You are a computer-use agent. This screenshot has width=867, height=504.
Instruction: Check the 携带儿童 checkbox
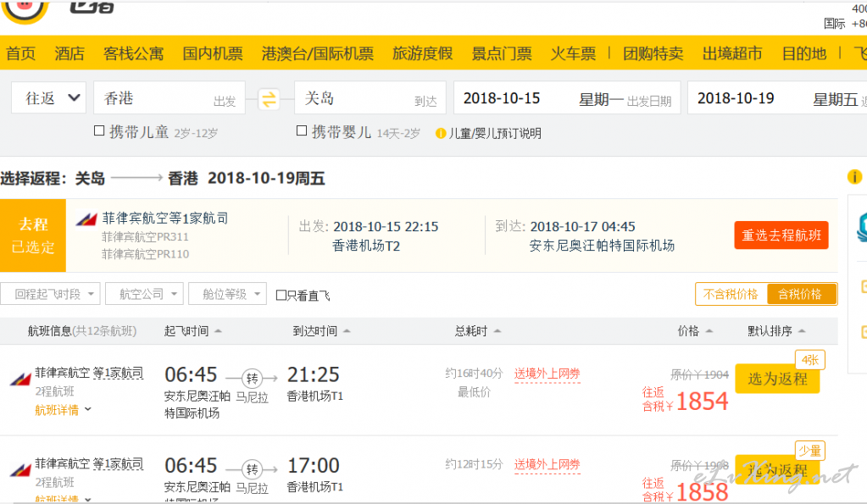pos(99,131)
